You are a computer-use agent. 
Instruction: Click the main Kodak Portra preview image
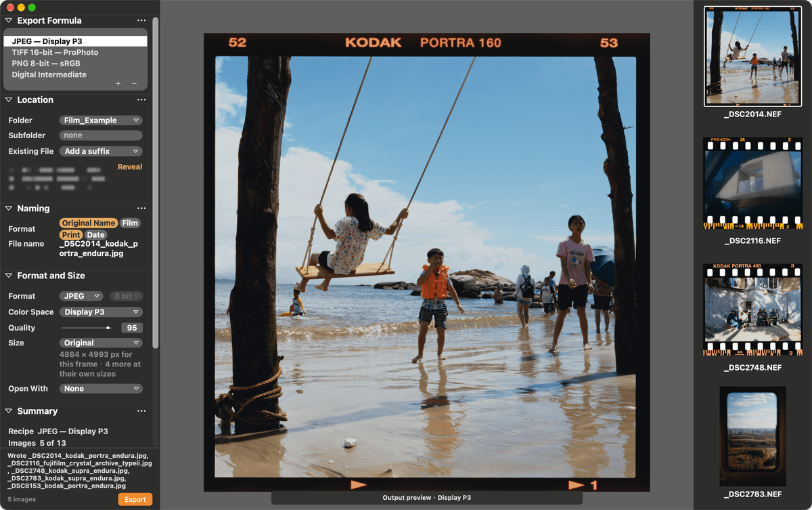point(426,262)
